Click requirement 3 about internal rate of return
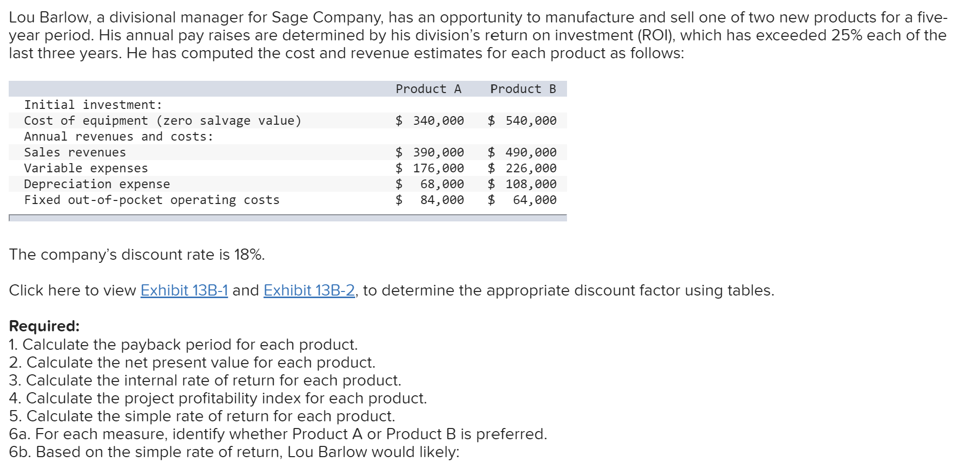Image resolution: width=980 pixels, height=473 pixels. tap(205, 380)
